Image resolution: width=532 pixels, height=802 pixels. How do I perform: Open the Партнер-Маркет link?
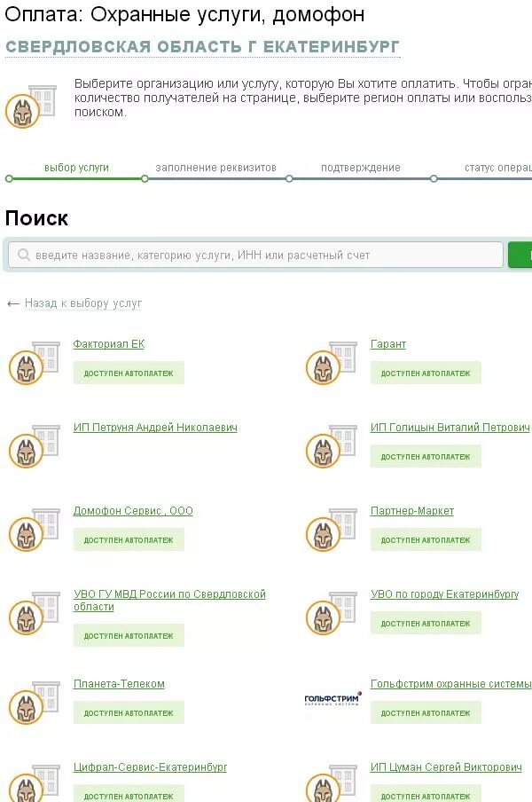point(412,510)
